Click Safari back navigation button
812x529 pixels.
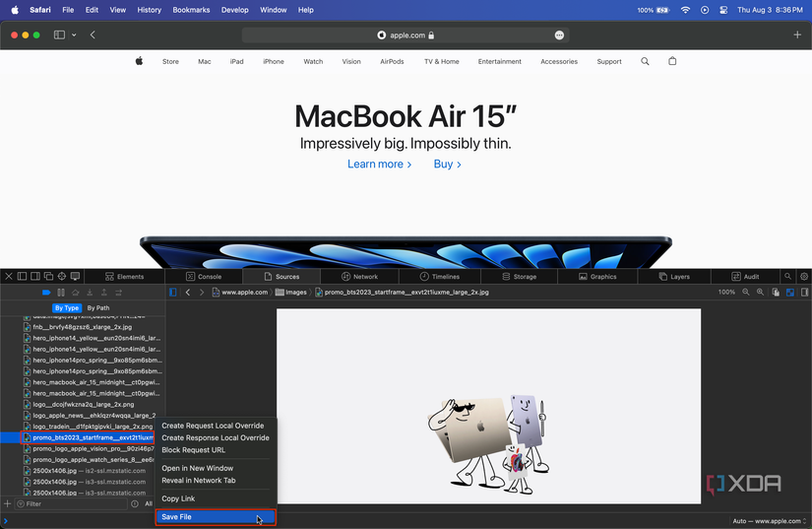pyautogui.click(x=93, y=34)
